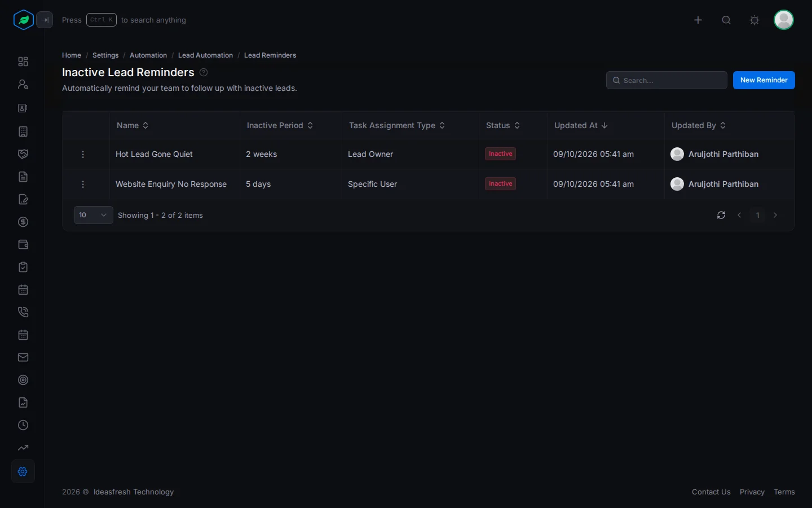Go to Lead Automation in the breadcrumb
Image resolution: width=812 pixels, height=508 pixels.
(x=205, y=55)
